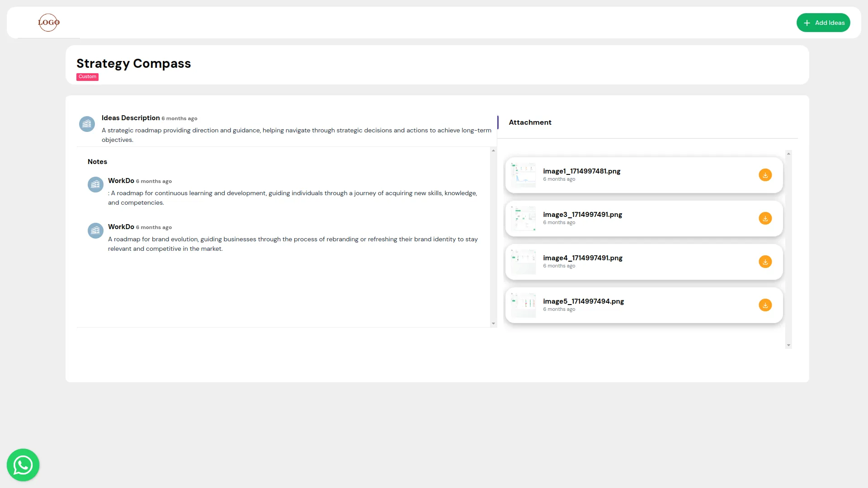Select the Custom tag under Strategy Compass

87,77
